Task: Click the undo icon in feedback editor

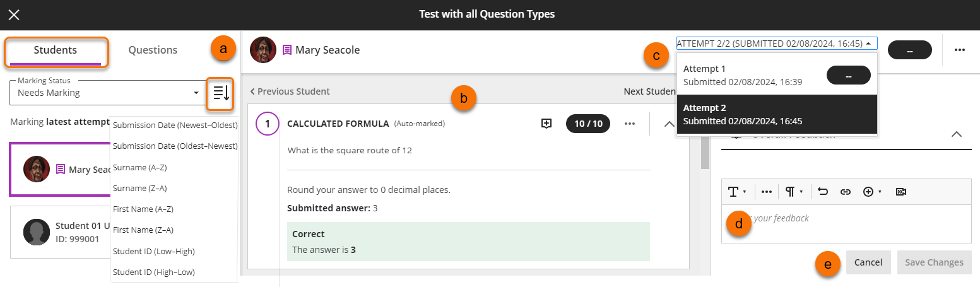Action: pos(823,192)
